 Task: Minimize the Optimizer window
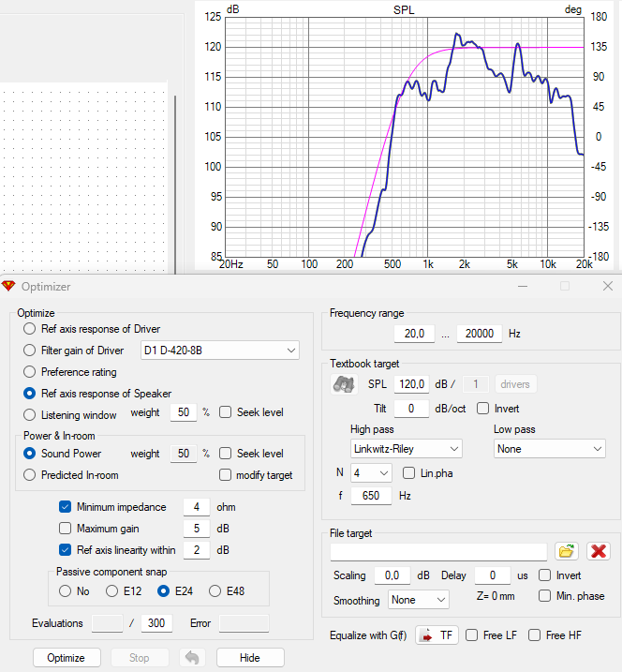(x=522, y=286)
